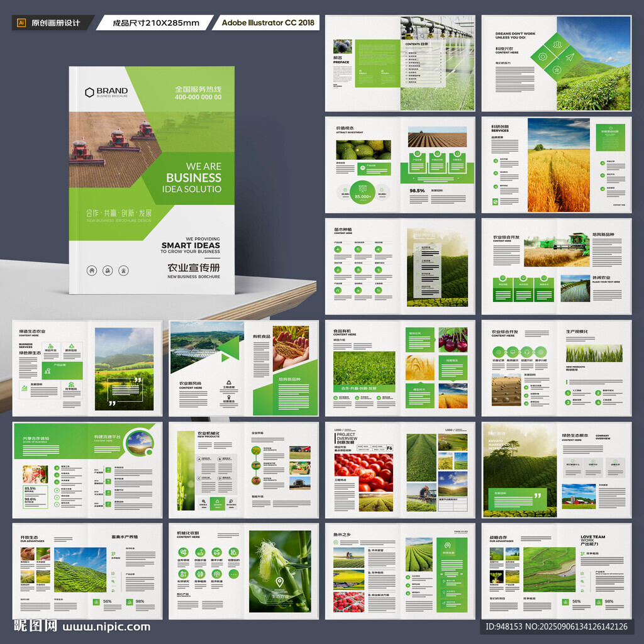The height and width of the screenshot is (644, 644).
Task: Click the circled star icon in diamond
Action: [557, 70]
